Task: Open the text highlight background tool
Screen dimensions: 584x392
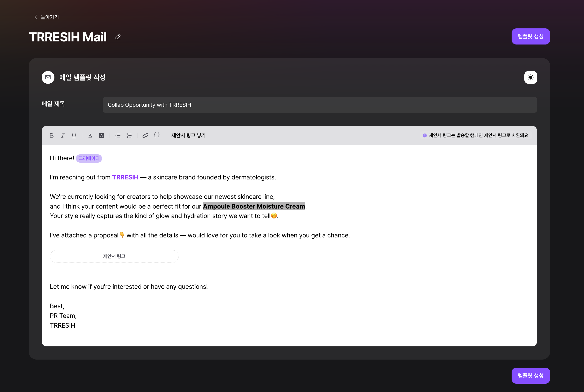Action: [102, 135]
